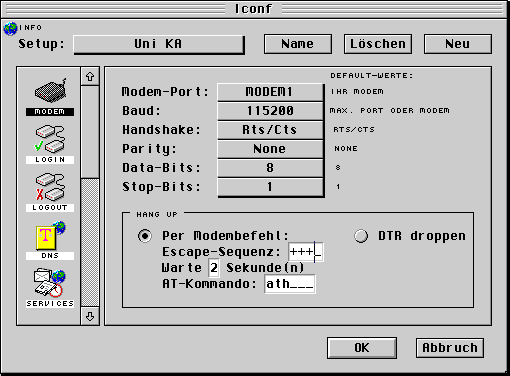Click the Iconf window title bar
Screen dimensions: 510x376
pos(253,9)
